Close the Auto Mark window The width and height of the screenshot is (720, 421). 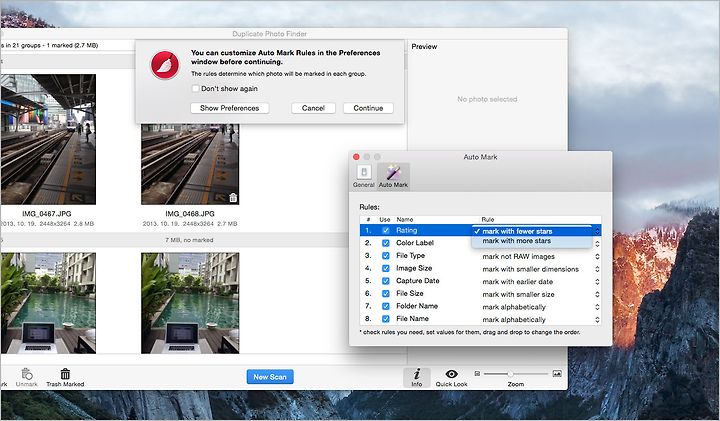click(356, 157)
